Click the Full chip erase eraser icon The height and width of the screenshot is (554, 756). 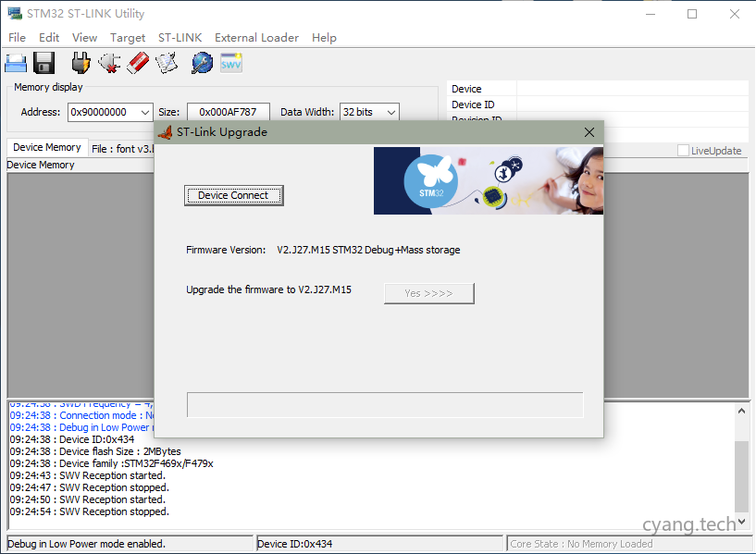coord(138,63)
